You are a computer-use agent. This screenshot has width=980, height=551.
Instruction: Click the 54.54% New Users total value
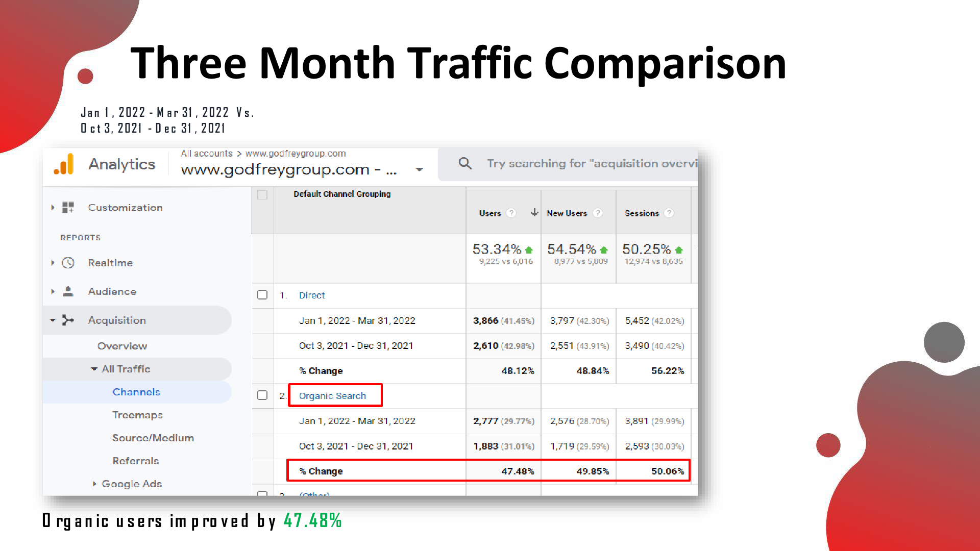click(x=572, y=249)
